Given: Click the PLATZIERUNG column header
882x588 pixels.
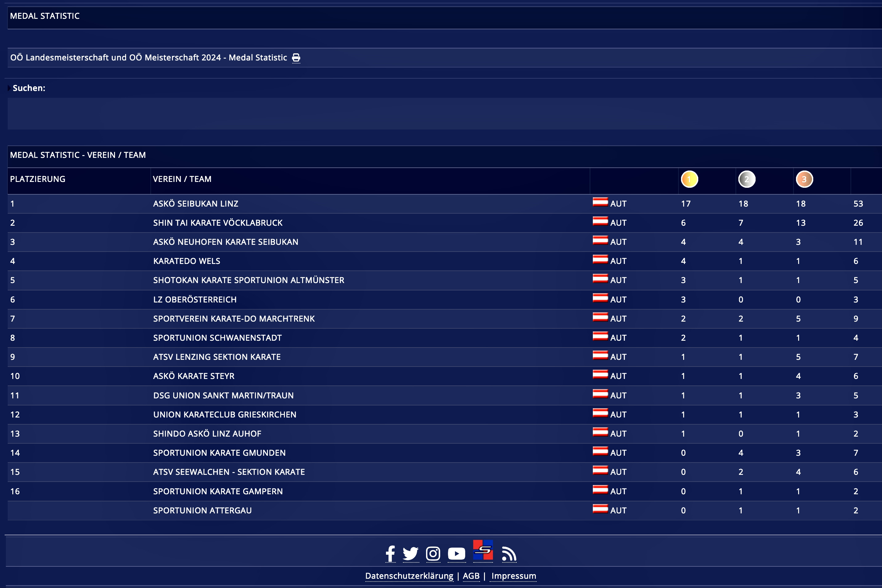Looking at the screenshot, I should pos(38,179).
